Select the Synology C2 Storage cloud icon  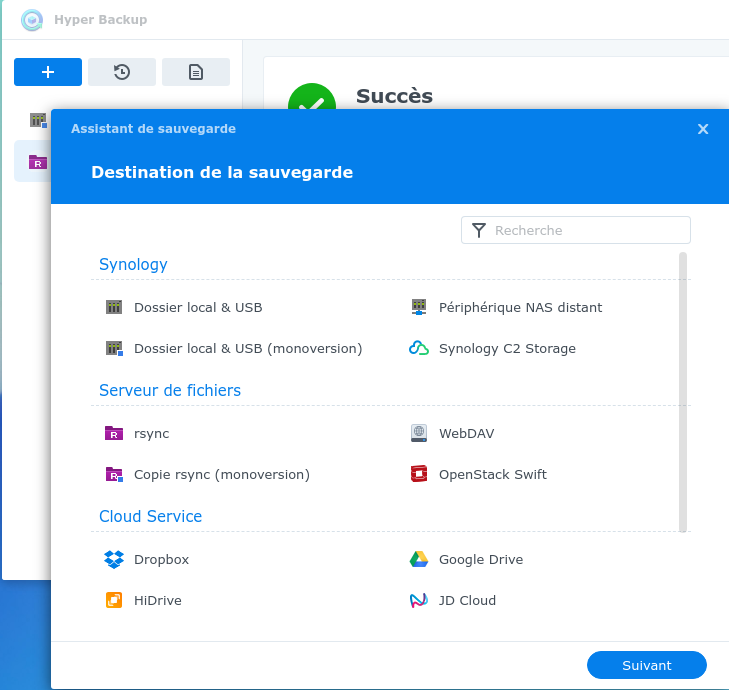tap(419, 348)
